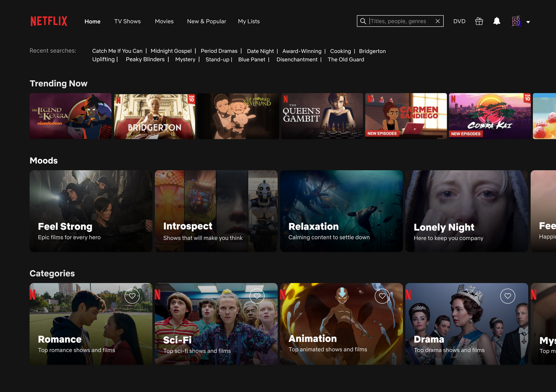
Task: Open the gift box icon
Action: click(479, 21)
